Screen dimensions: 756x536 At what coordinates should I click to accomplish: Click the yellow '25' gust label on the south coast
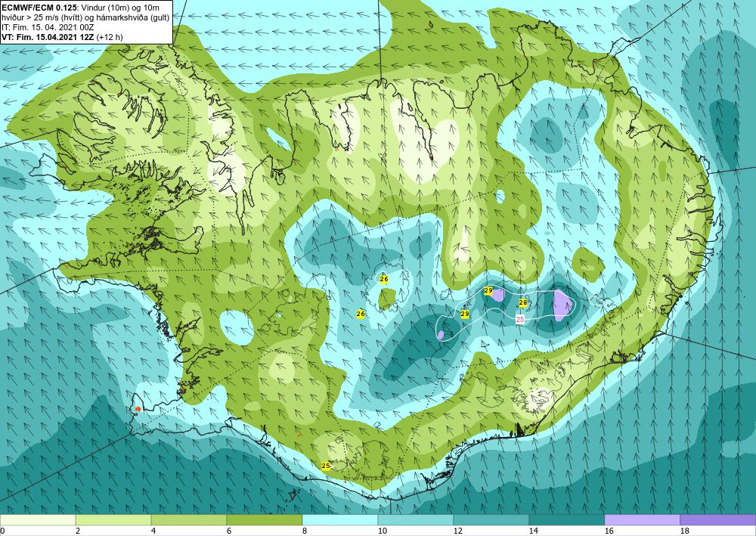pos(326,466)
